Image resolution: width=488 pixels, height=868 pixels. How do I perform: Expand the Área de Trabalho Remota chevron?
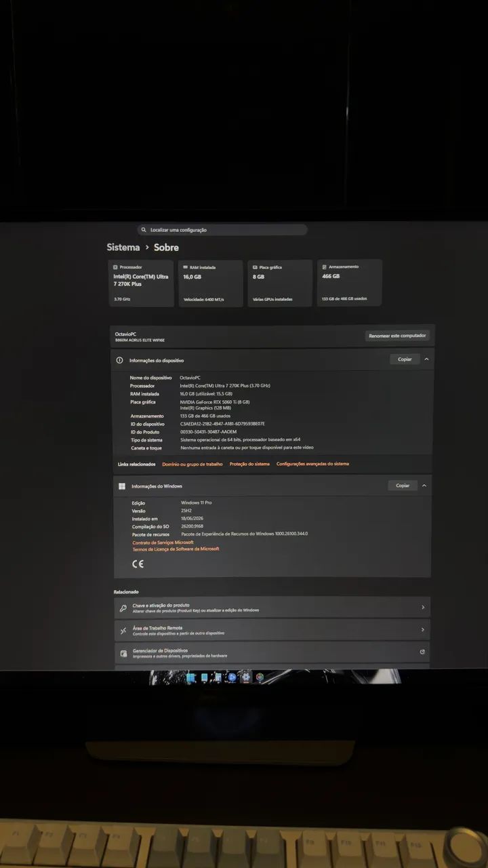[423, 630]
